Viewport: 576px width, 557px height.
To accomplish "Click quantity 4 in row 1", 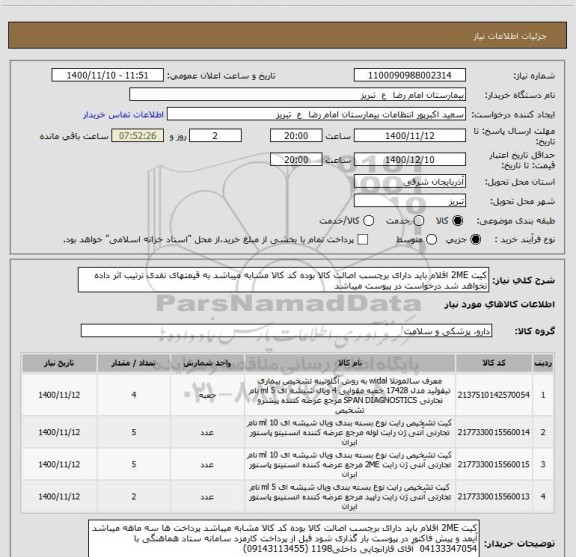I will pyautogui.click(x=134, y=395).
